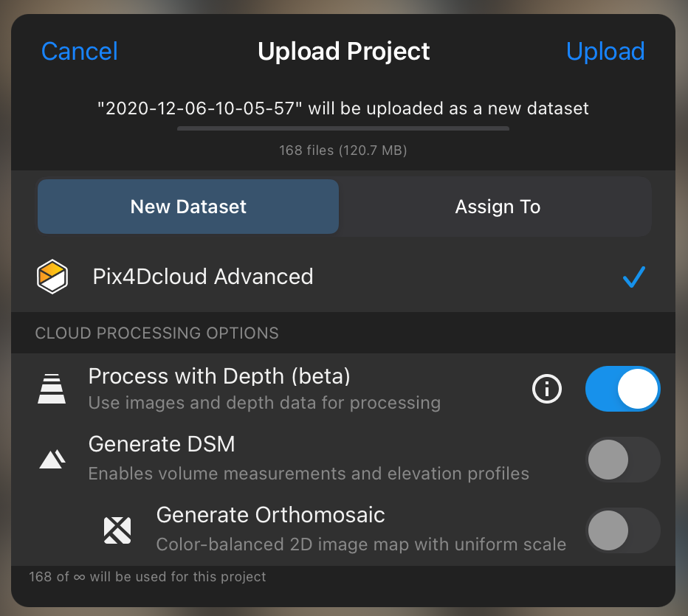This screenshot has width=688, height=616.
Task: Click the blue checkmark beside Pix4Dcloud Advanced
Action: [x=634, y=277]
